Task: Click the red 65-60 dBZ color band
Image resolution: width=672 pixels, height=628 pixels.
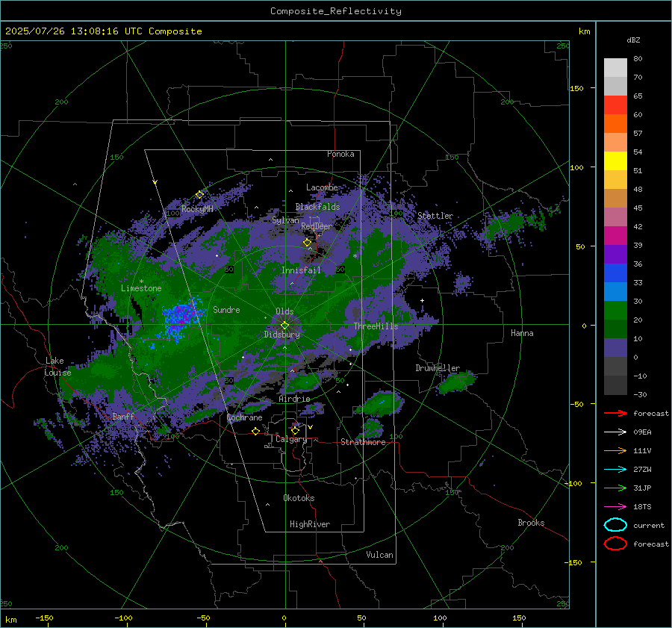Action: 615,105
